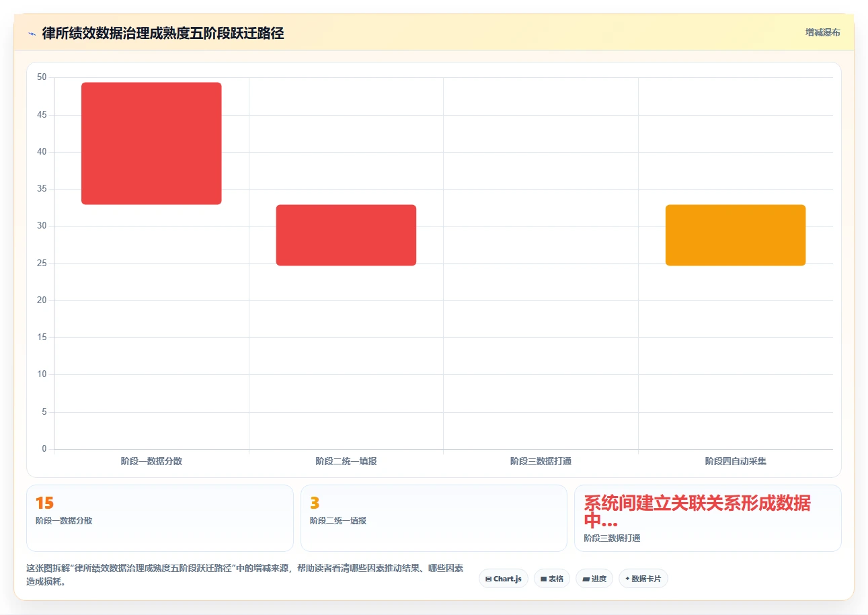Select the 进度 tag chip

coord(594,579)
